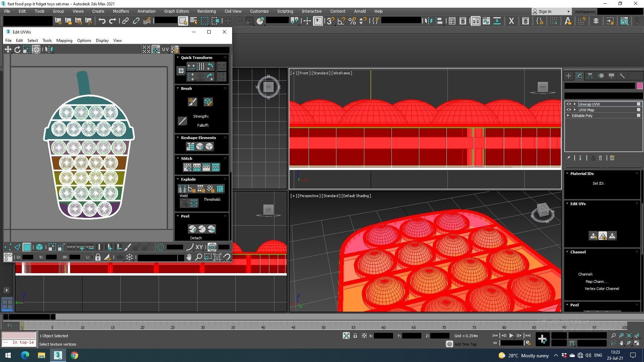Viewport: 644px width, 362px height.
Task: Click the first Peel mode icon above Detach
Action: coord(192,229)
